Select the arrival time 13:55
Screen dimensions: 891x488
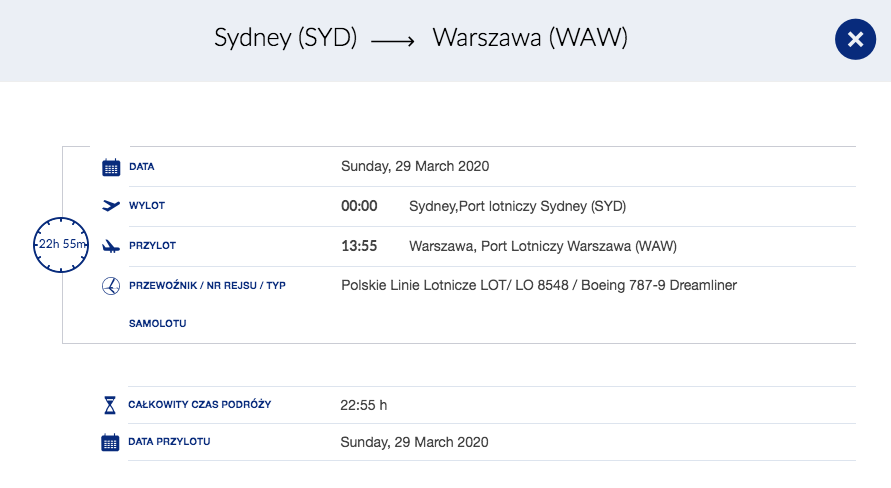click(x=359, y=246)
